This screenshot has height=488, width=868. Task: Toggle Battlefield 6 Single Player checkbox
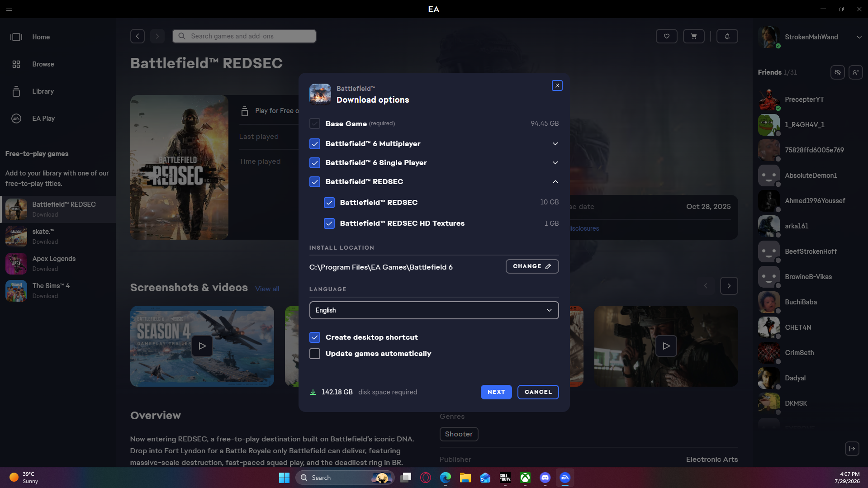[x=315, y=163]
